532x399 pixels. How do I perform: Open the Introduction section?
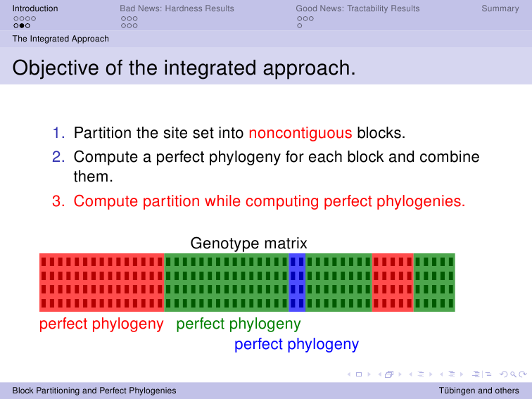(x=35, y=8)
